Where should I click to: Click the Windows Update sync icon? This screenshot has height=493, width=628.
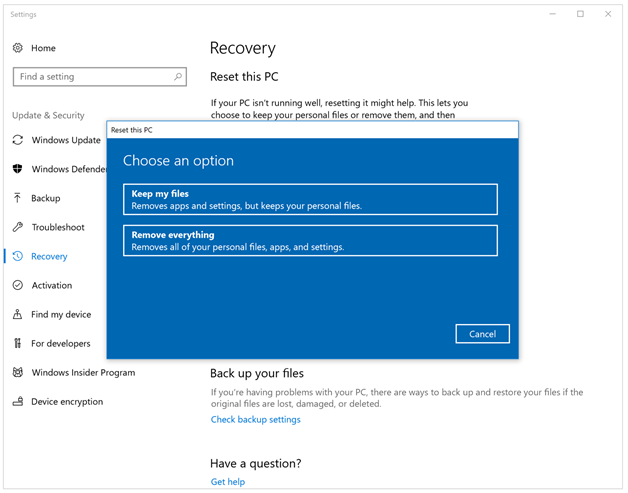tap(18, 140)
